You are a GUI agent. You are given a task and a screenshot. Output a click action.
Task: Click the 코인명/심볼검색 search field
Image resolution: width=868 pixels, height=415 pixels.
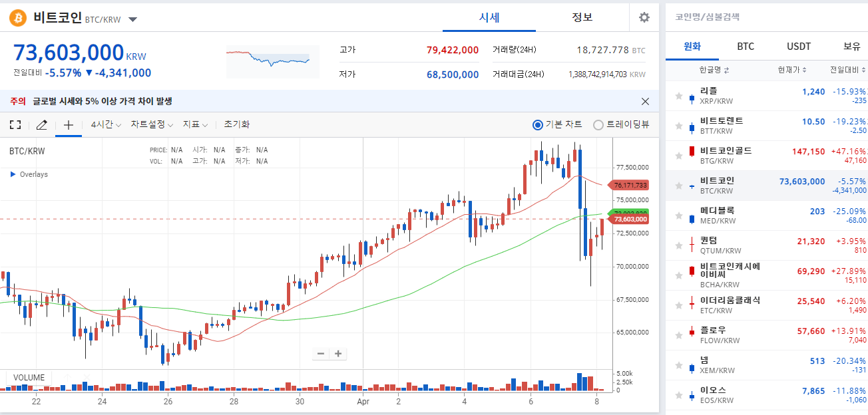pyautogui.click(x=767, y=17)
